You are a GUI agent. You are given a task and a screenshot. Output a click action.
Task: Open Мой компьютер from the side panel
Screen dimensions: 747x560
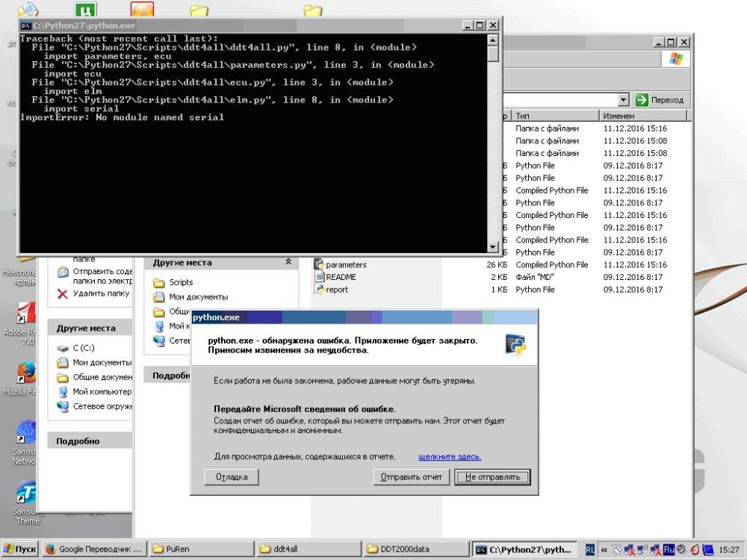pyautogui.click(x=95, y=392)
